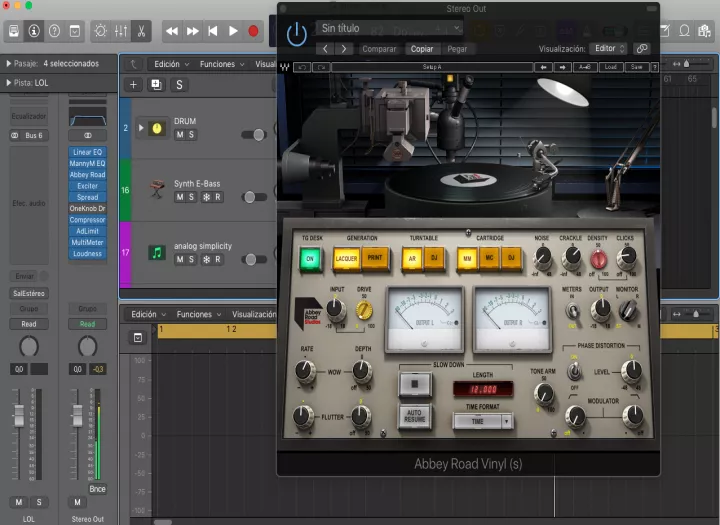This screenshot has width=720, height=525.
Task: Click the duplicate track icon
Action: (x=156, y=85)
